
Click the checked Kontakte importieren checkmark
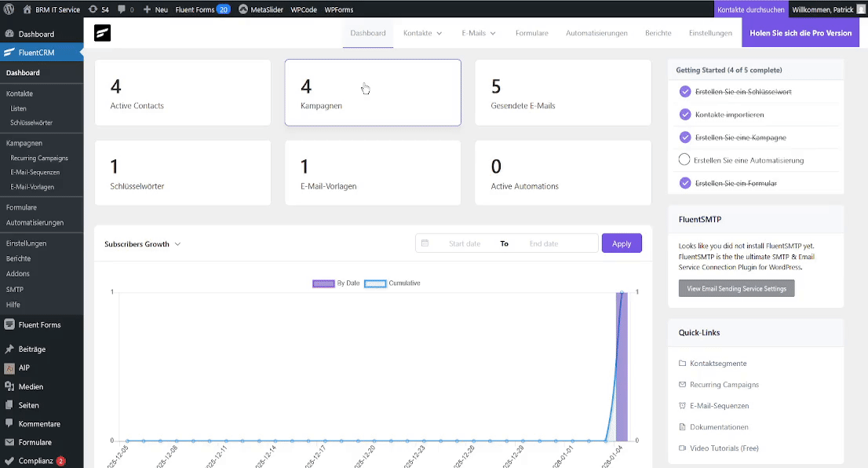684,115
